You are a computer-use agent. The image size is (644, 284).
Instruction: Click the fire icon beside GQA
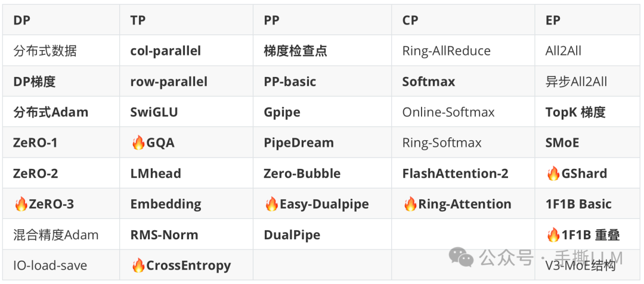coord(138,143)
